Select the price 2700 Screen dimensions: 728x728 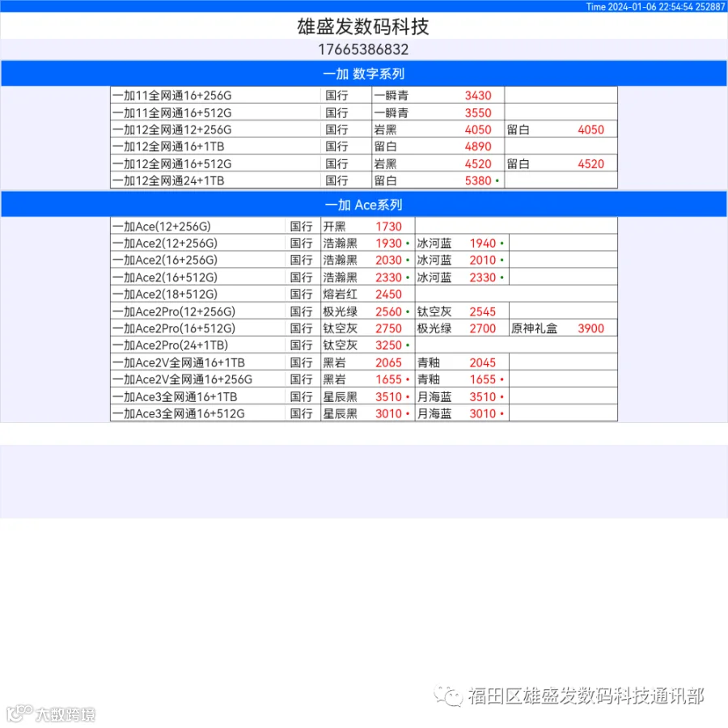(483, 328)
